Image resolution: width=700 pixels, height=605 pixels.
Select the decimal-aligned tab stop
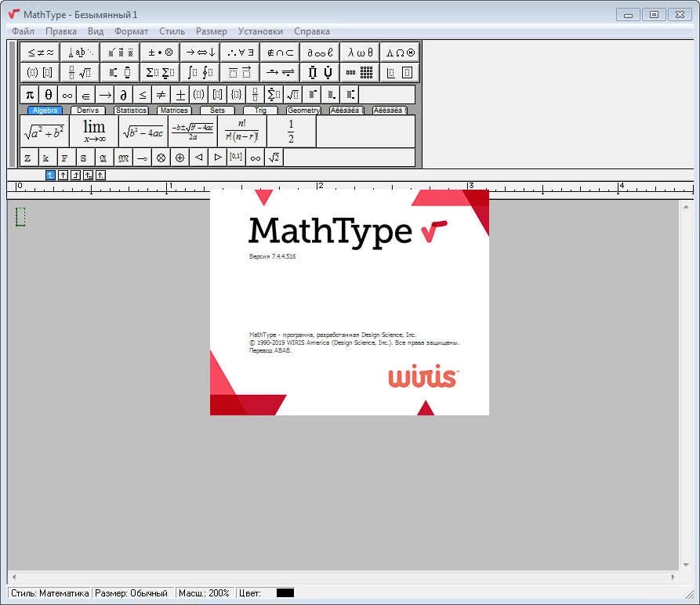coord(100,176)
